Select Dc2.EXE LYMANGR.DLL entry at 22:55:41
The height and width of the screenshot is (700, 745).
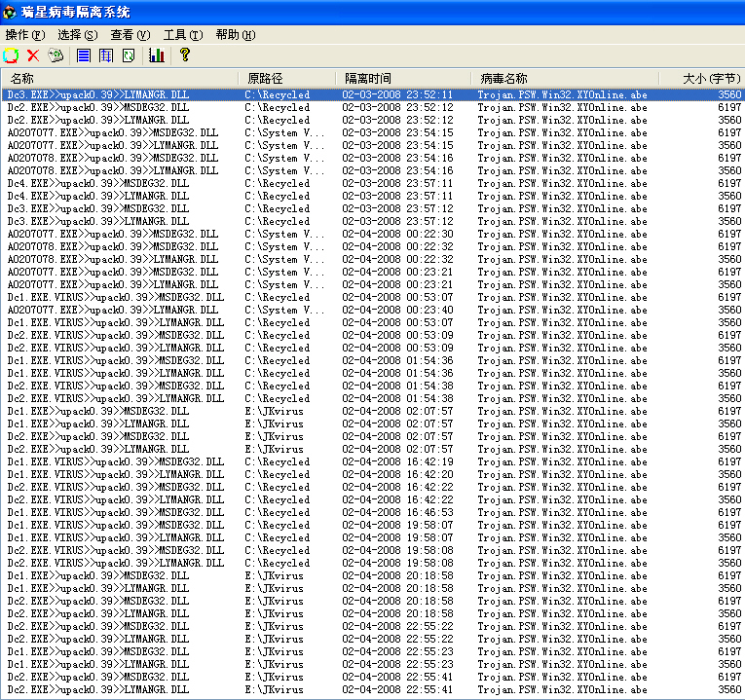tap(98, 689)
